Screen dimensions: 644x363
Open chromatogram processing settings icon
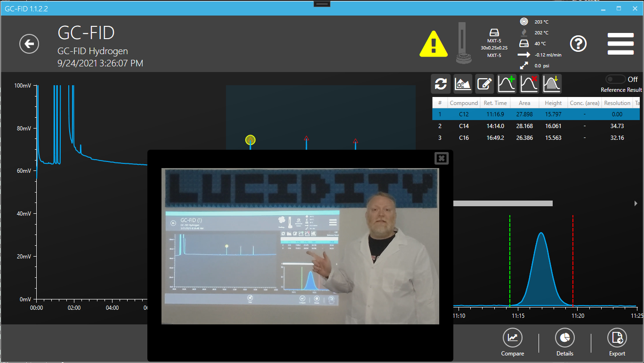point(462,84)
